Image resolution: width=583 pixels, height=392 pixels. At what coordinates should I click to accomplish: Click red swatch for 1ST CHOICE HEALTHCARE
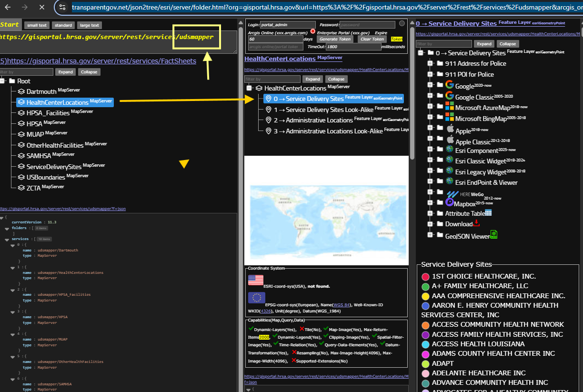point(426,277)
